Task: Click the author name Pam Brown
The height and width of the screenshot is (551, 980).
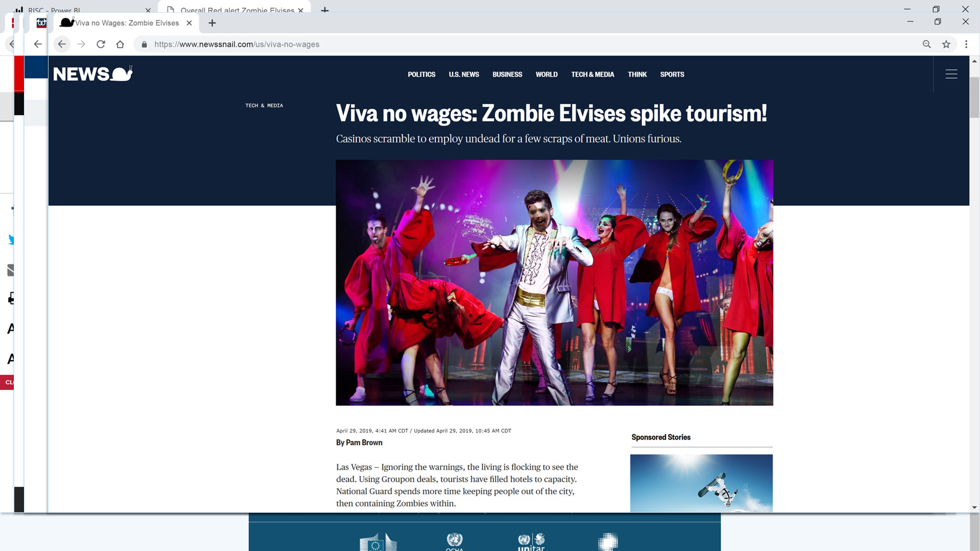Action: click(363, 443)
